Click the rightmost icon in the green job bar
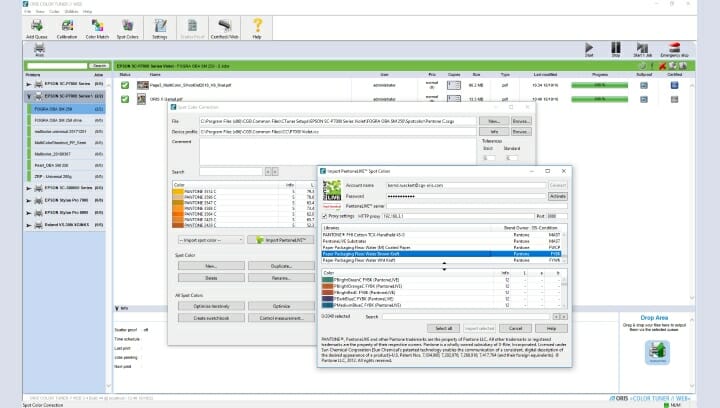 coord(683,66)
